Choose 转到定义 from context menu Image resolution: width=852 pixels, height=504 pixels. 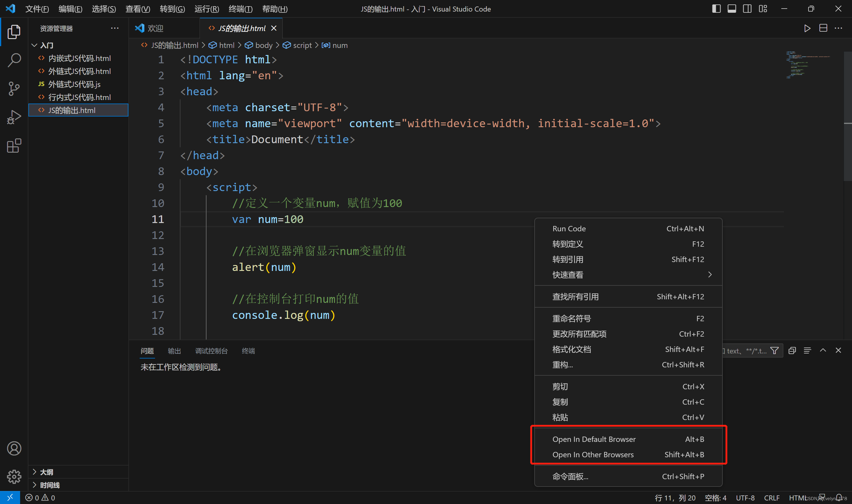[628, 244]
